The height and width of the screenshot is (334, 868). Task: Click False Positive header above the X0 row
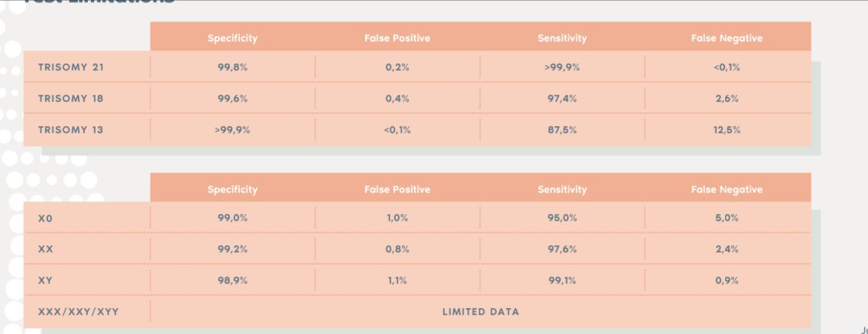click(x=397, y=190)
